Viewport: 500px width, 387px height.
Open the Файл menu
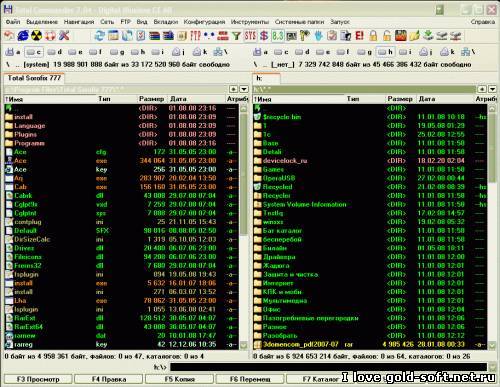coord(13,22)
